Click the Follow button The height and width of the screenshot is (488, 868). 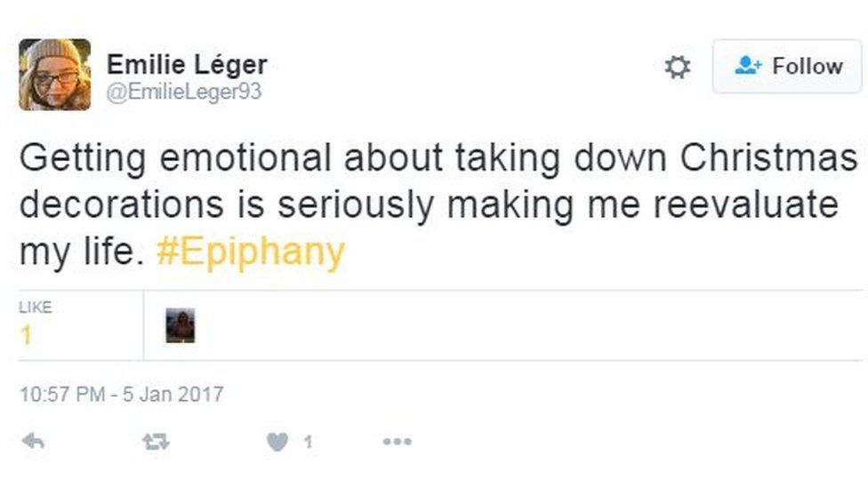pos(787,67)
